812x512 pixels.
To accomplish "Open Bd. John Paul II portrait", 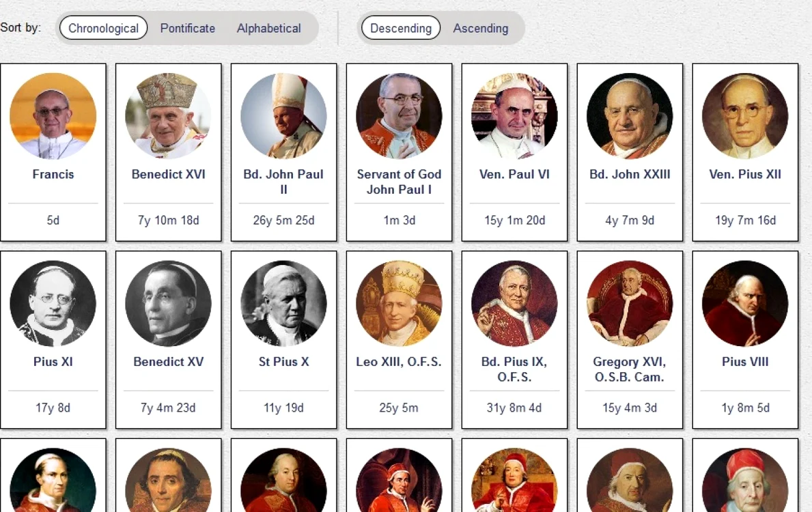I will [284, 116].
